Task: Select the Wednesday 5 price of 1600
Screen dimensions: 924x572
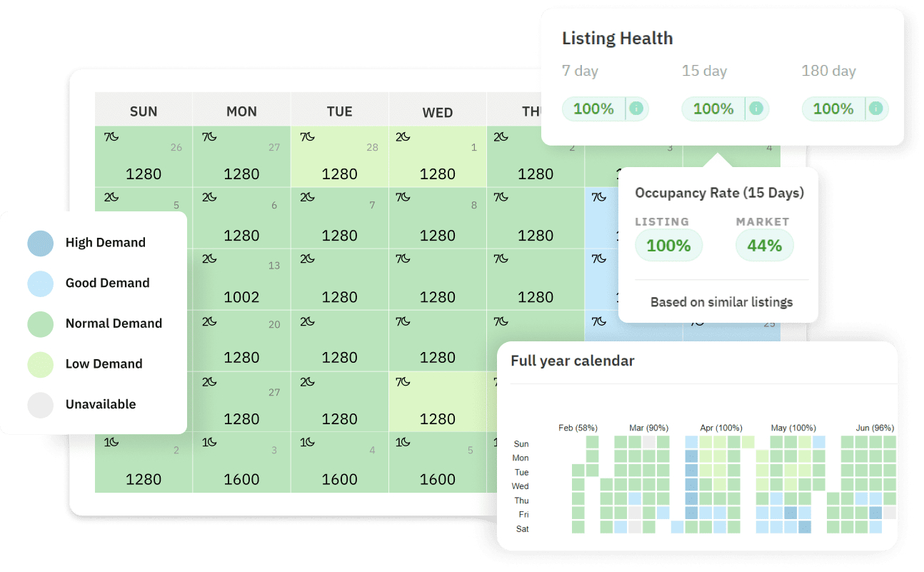Action: click(438, 480)
